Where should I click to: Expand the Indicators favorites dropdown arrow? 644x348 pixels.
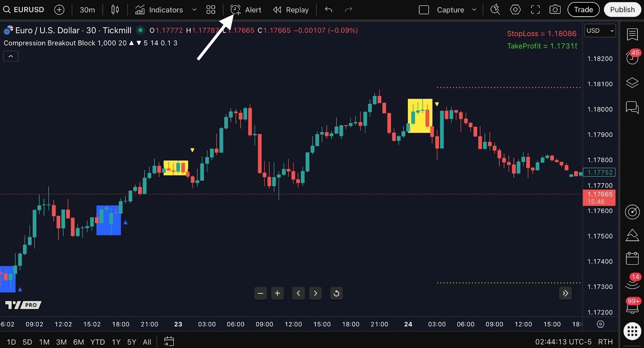click(x=194, y=10)
